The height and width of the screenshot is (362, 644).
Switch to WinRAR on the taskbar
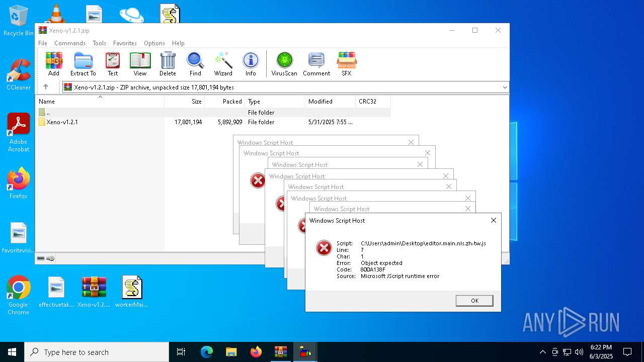pos(280,352)
